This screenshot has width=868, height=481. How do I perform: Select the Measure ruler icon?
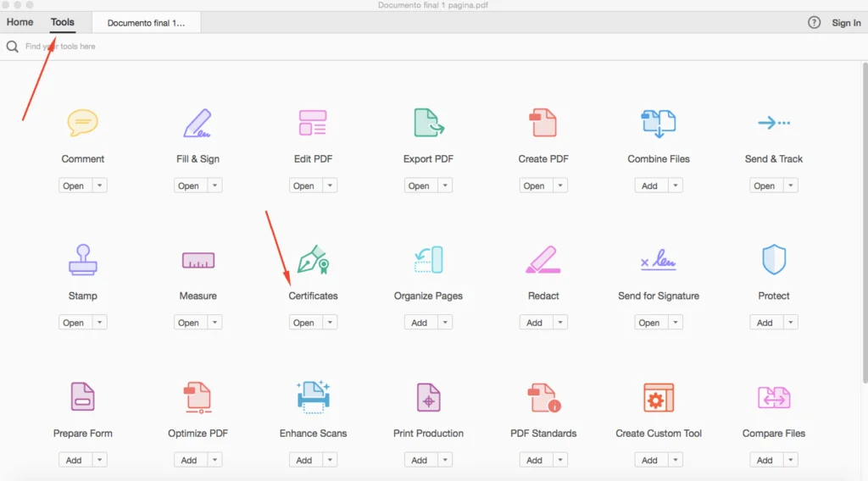coord(198,261)
